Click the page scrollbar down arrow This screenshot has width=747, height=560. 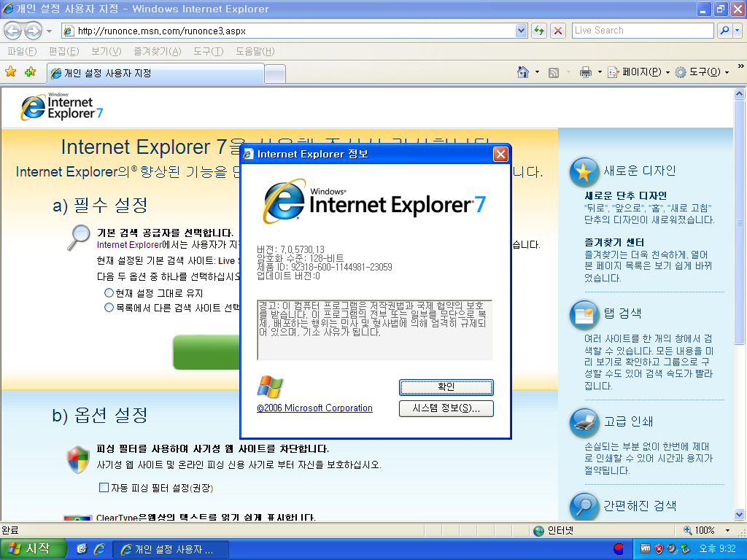click(x=739, y=514)
